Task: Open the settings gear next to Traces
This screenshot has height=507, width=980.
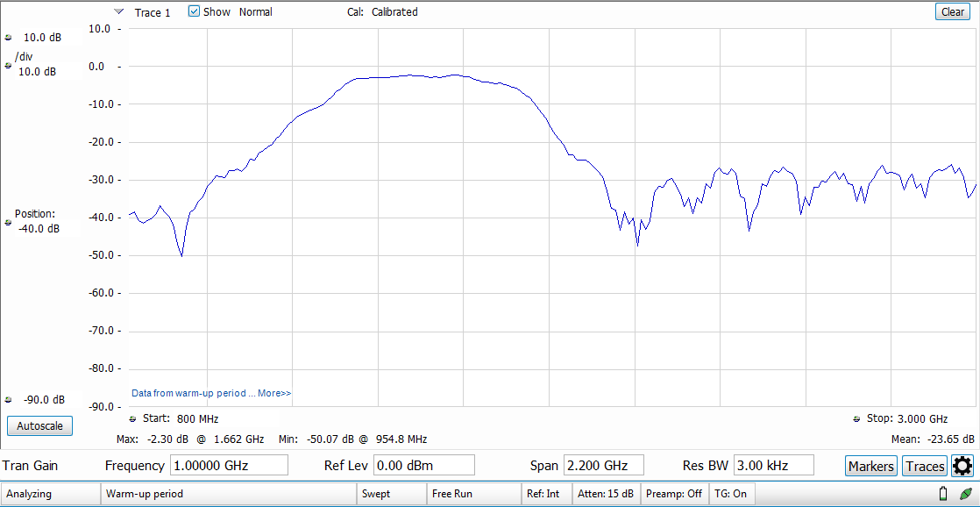Action: coord(962,466)
